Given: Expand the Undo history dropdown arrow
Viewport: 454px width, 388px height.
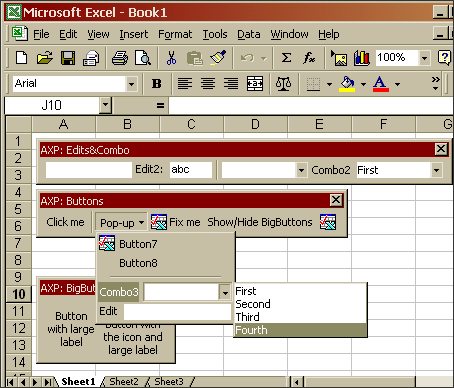Looking at the screenshot, I should pyautogui.click(x=264, y=59).
